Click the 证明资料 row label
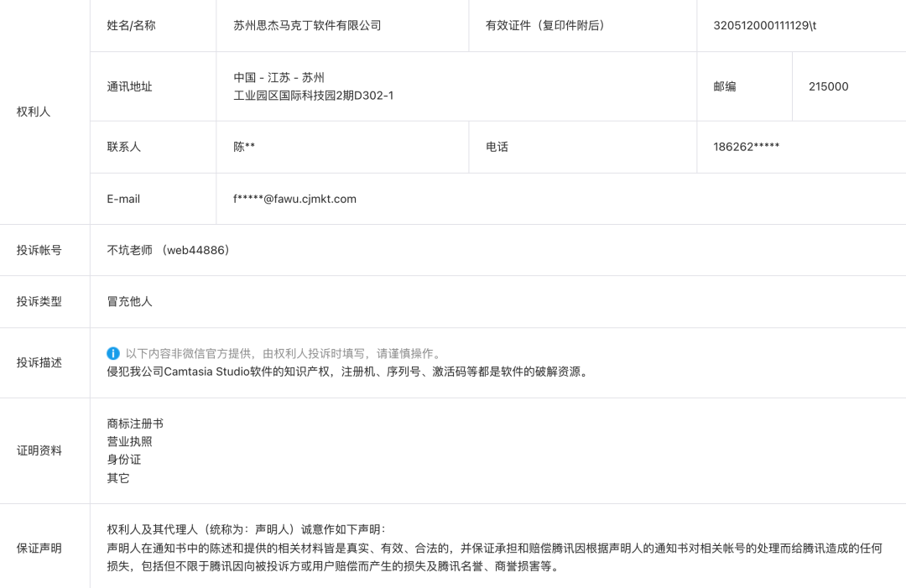Image resolution: width=906 pixels, height=588 pixels. 39,450
